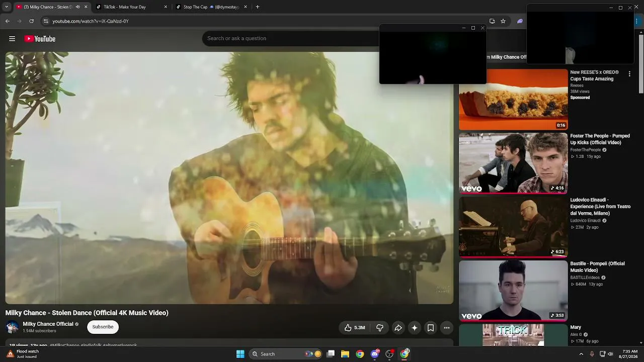View site information icon in address bar
Screen dimensions: 644x362
click(x=46, y=21)
